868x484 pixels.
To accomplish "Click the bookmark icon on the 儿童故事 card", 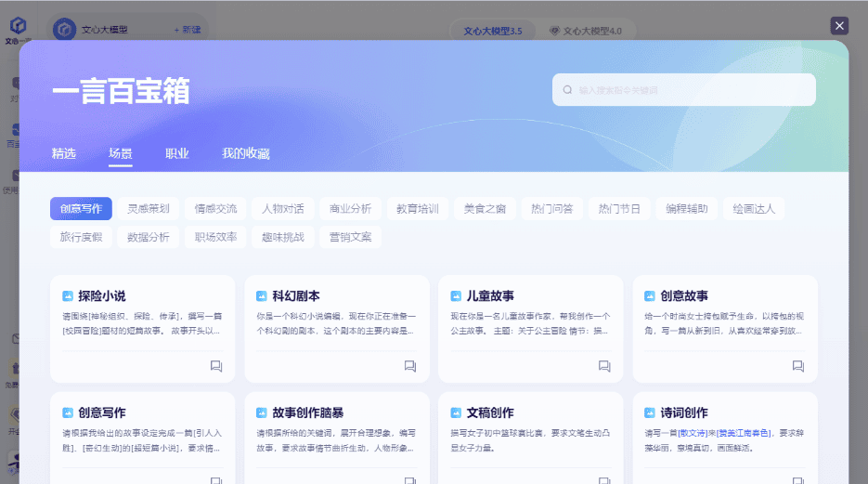I will pyautogui.click(x=604, y=366).
